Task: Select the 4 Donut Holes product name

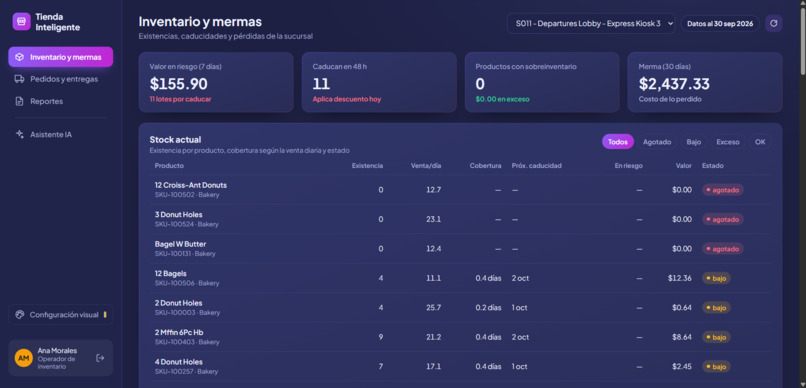Action: [x=178, y=362]
